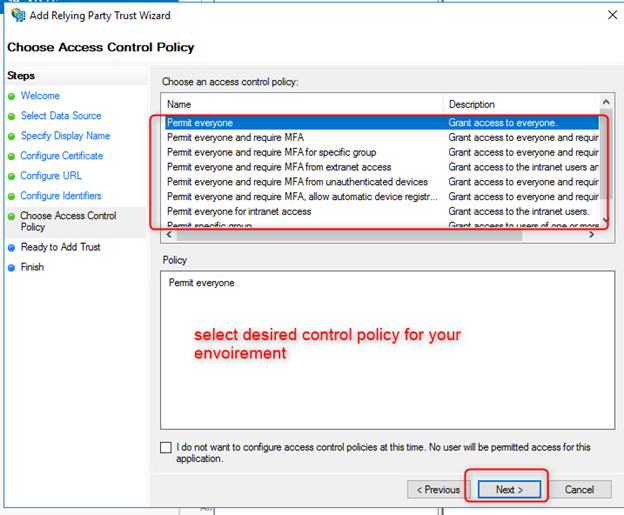Select the 'Permit everyone' policy row
This screenshot has height=515, width=624.
click(200, 123)
